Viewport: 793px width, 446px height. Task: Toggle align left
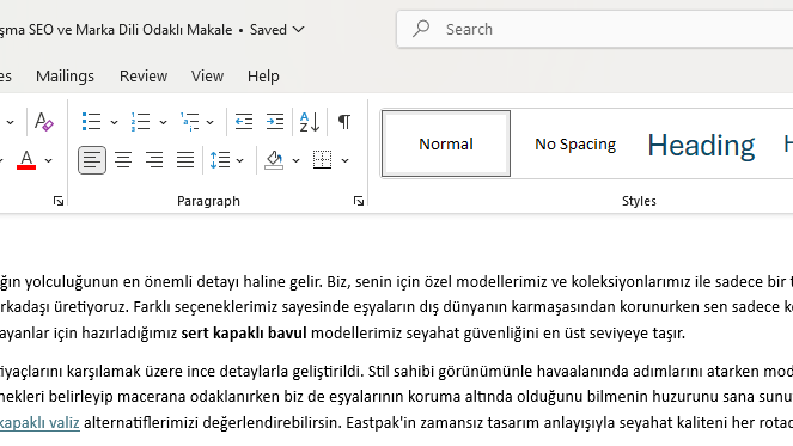[x=92, y=160]
